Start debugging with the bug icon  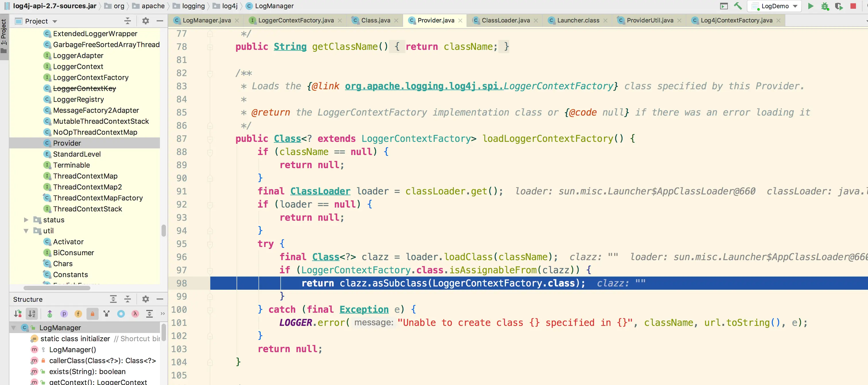click(825, 6)
